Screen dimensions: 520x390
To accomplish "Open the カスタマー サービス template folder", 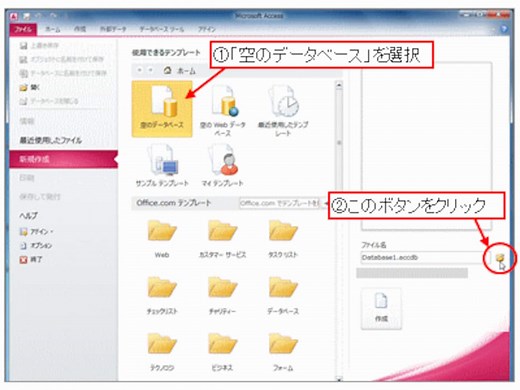I will pyautogui.click(x=223, y=239).
